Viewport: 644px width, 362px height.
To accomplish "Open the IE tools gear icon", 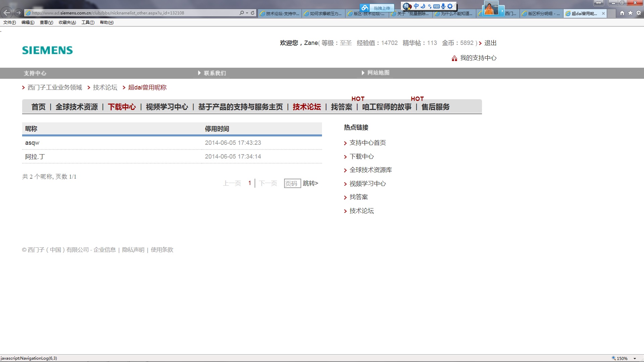I will pos(639,13).
